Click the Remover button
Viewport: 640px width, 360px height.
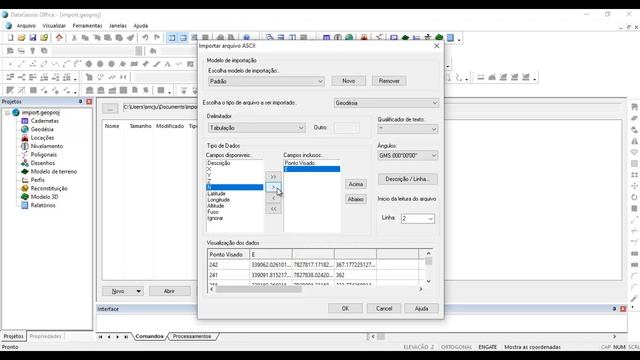click(389, 81)
